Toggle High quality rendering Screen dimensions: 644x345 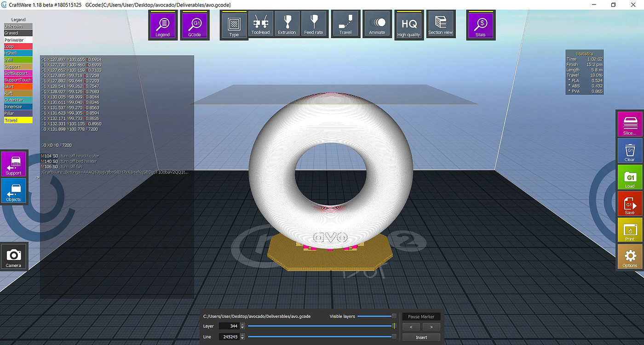click(409, 25)
